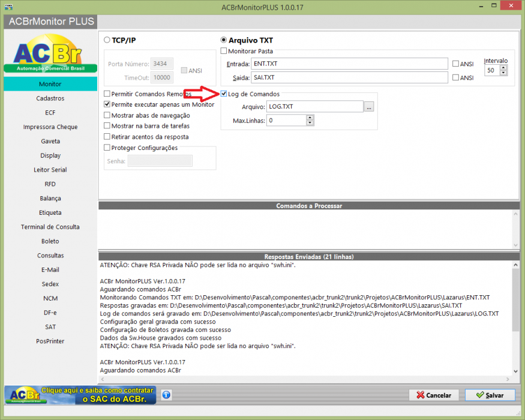Click 'Configuração geral gravada com sucesso' line
The height and width of the screenshot is (420, 525).
coord(158,322)
